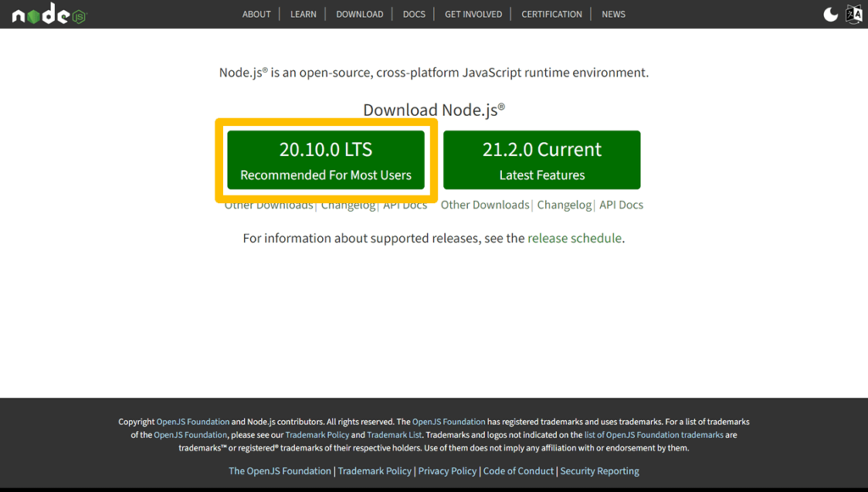Open the Code of Conduct link

pos(518,471)
